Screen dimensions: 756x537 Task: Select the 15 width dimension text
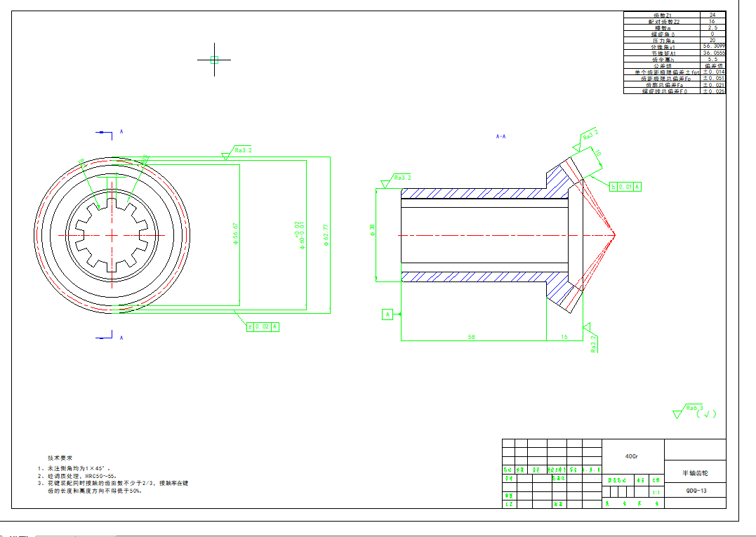[564, 337]
